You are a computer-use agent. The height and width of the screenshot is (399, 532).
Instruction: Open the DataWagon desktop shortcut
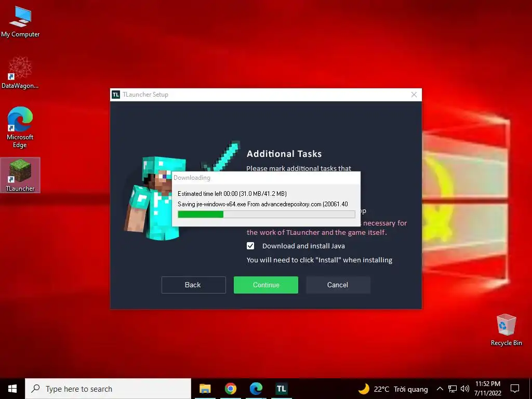(20, 73)
